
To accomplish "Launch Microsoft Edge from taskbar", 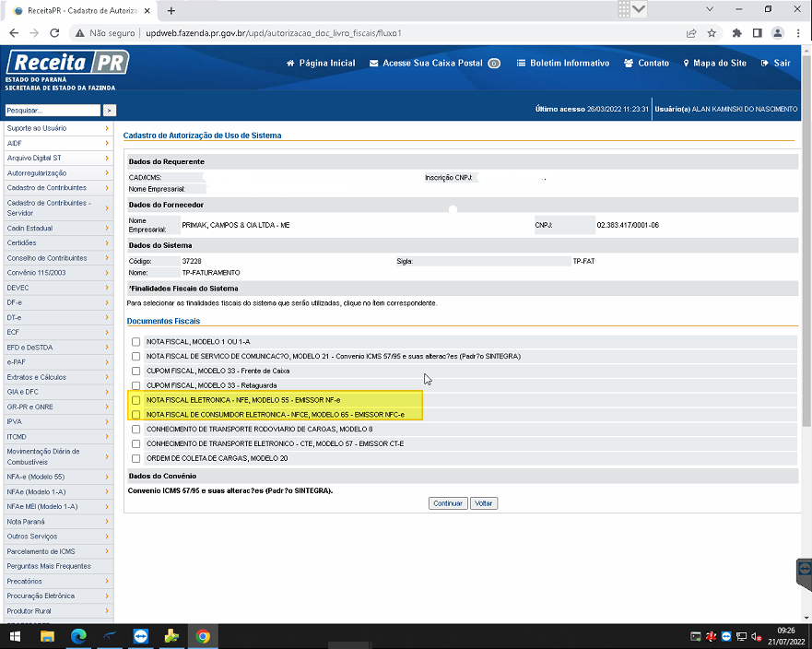I will click(x=78, y=636).
